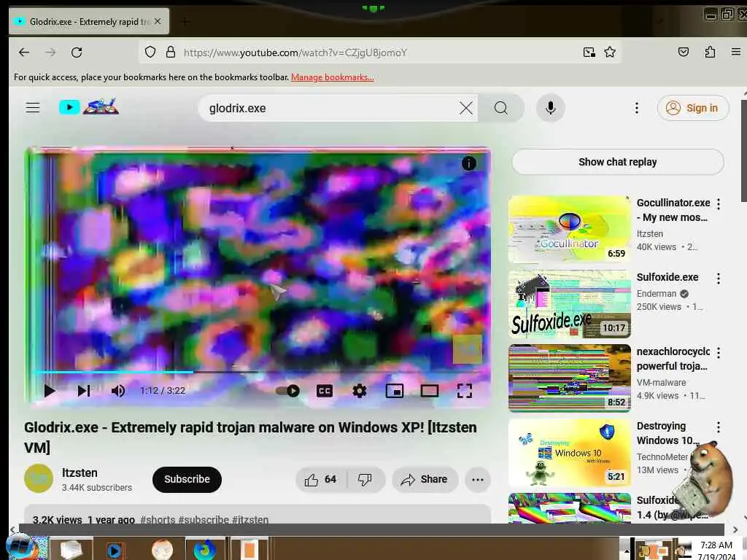Open the Firefox hamburger application menu
The image size is (747, 560).
(735, 52)
